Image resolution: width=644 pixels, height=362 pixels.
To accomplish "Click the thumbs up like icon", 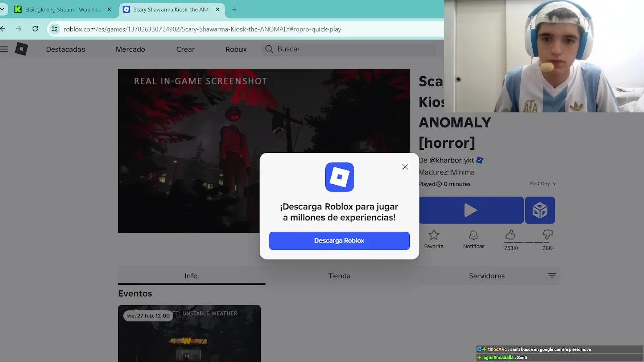I will point(511,235).
